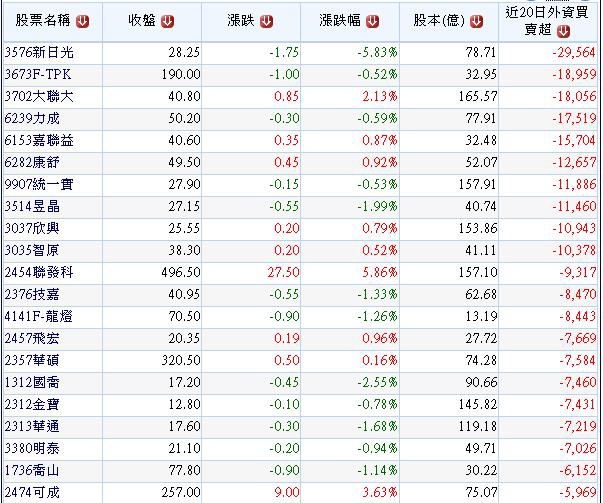Select foreign net sell -5,969
The image size is (603, 503).
pos(578,493)
